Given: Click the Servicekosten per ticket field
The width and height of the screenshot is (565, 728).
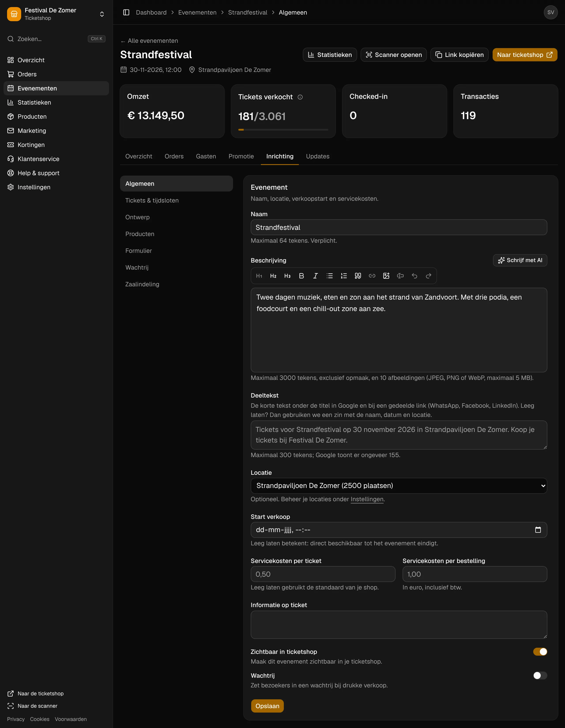Looking at the screenshot, I should point(323,574).
